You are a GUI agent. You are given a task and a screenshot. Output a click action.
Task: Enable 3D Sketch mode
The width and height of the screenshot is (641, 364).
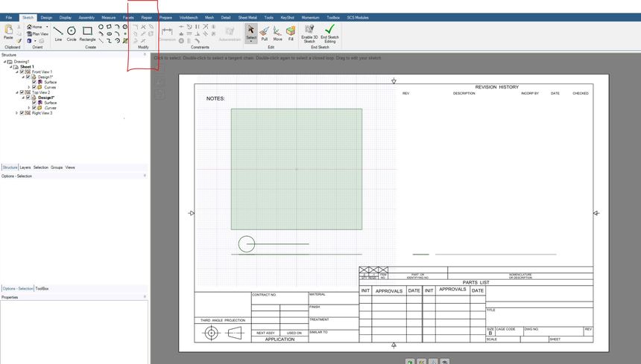pyautogui.click(x=309, y=30)
